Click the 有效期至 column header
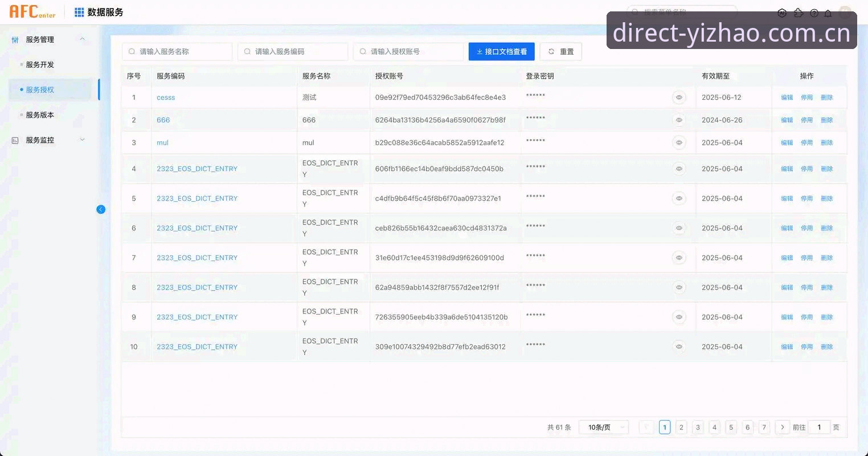 (x=715, y=76)
